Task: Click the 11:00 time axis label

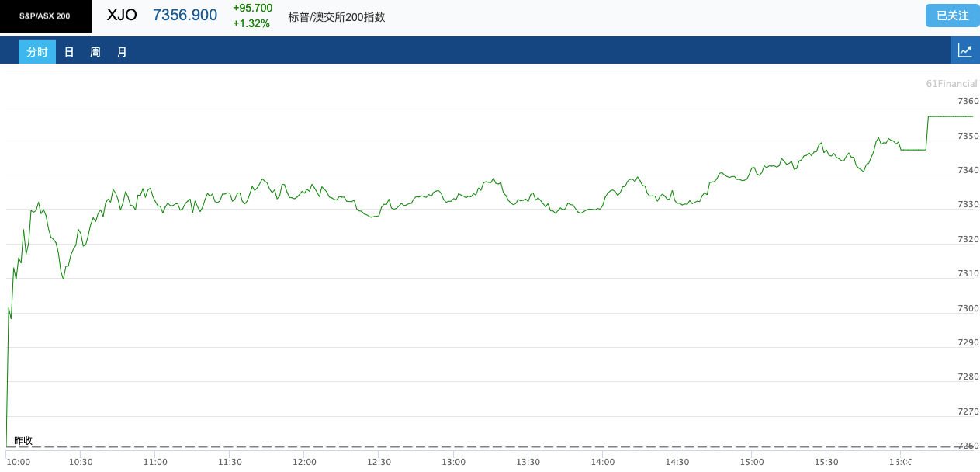Action: [x=155, y=462]
